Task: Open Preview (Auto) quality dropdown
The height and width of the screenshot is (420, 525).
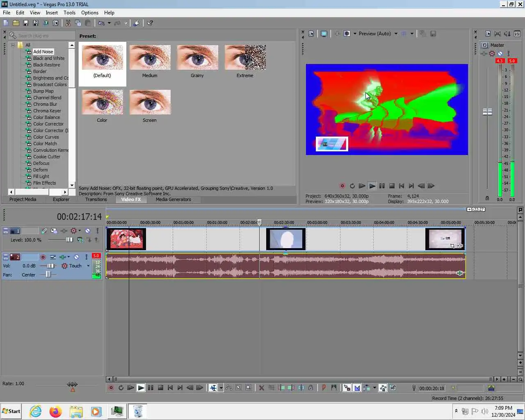Action: (x=396, y=34)
